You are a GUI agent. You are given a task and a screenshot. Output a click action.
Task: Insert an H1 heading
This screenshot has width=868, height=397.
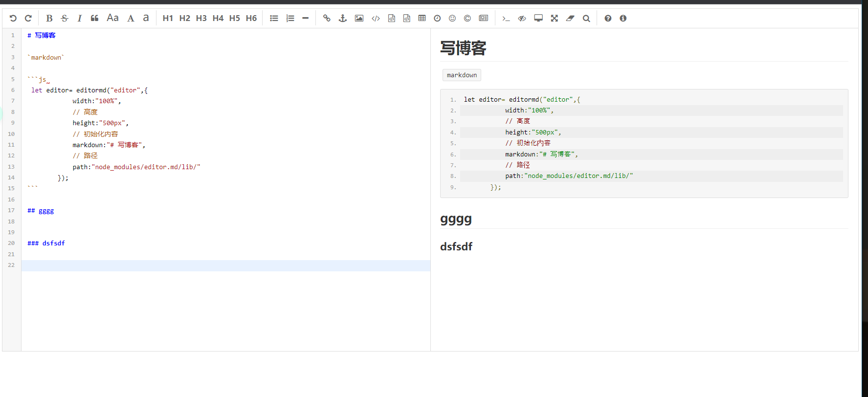click(168, 18)
